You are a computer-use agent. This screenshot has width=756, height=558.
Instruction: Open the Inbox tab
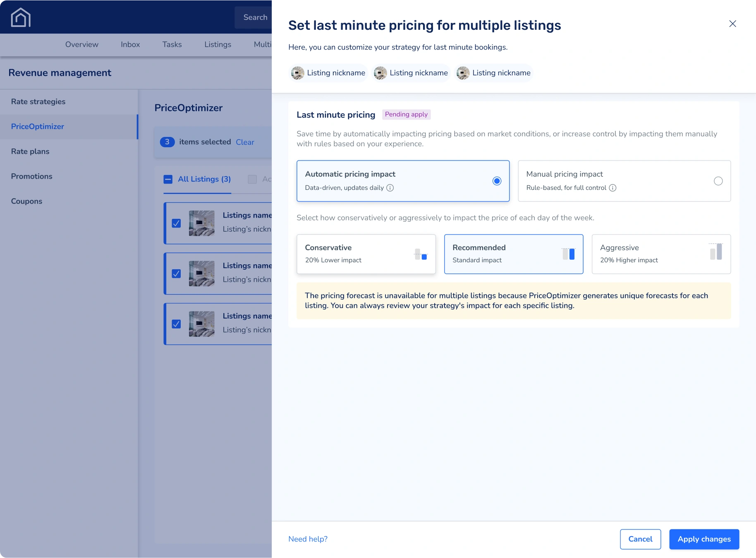coord(130,44)
